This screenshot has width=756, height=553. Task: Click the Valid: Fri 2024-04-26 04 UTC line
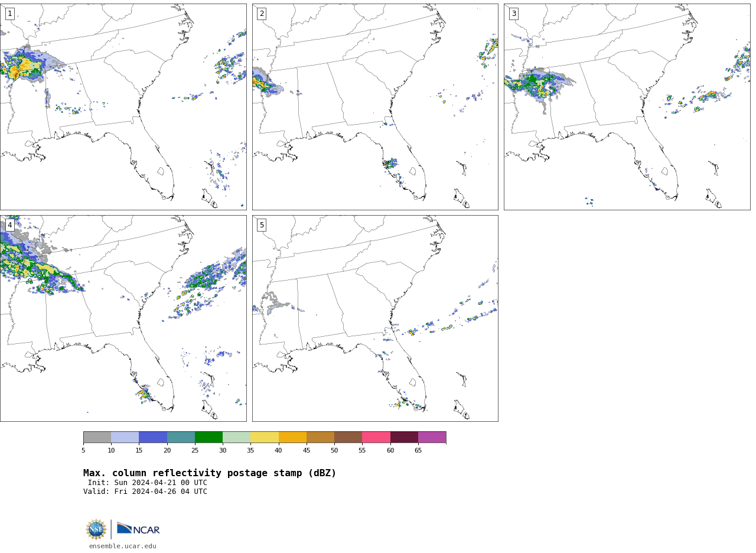pyautogui.click(x=145, y=492)
